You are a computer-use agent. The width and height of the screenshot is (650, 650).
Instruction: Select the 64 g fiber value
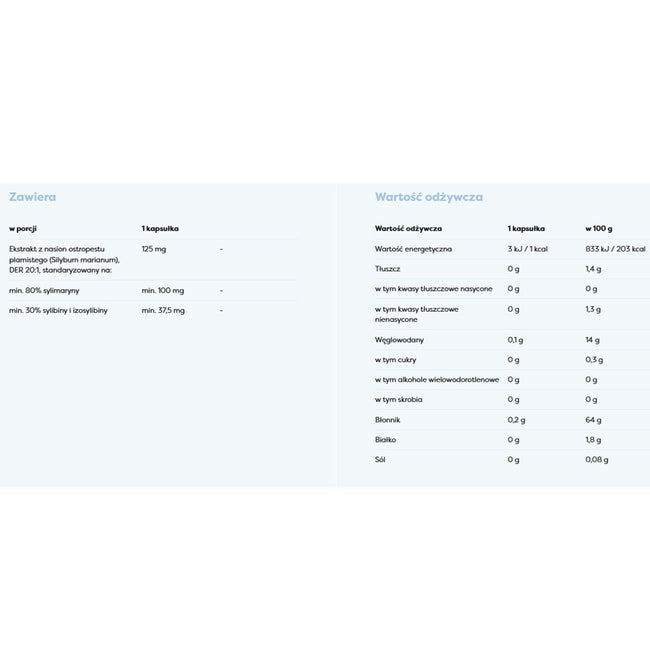[x=593, y=420]
